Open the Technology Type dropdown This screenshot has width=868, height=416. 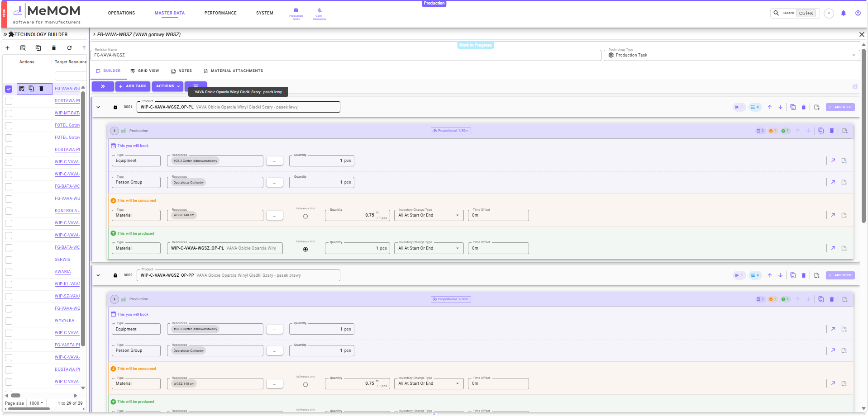click(732, 55)
